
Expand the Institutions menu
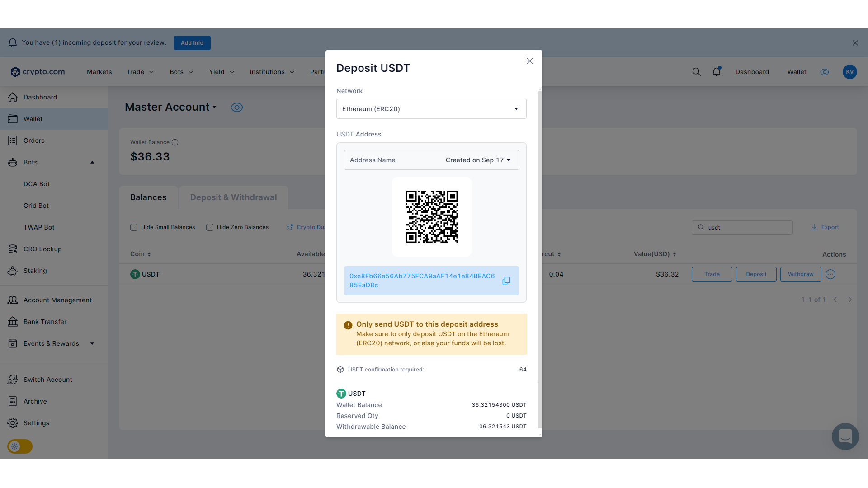pos(272,72)
